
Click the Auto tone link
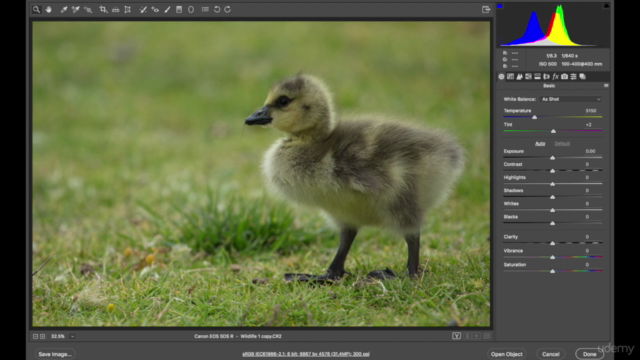coord(540,144)
